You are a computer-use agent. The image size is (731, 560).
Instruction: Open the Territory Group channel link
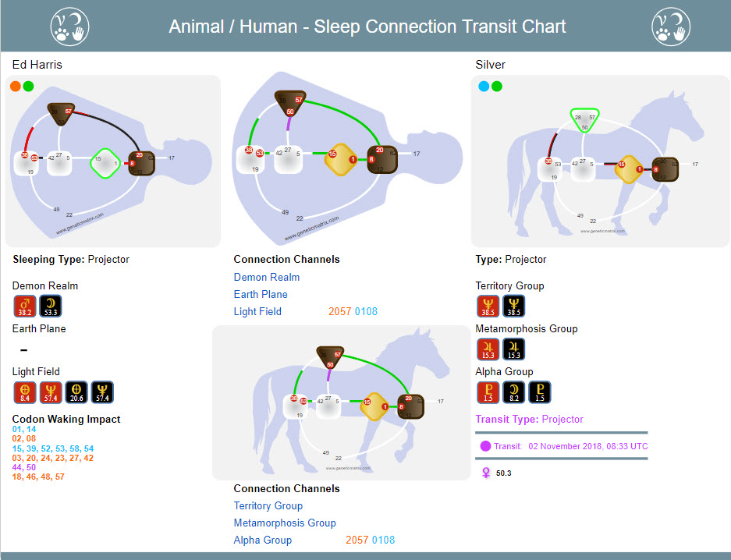coord(268,506)
